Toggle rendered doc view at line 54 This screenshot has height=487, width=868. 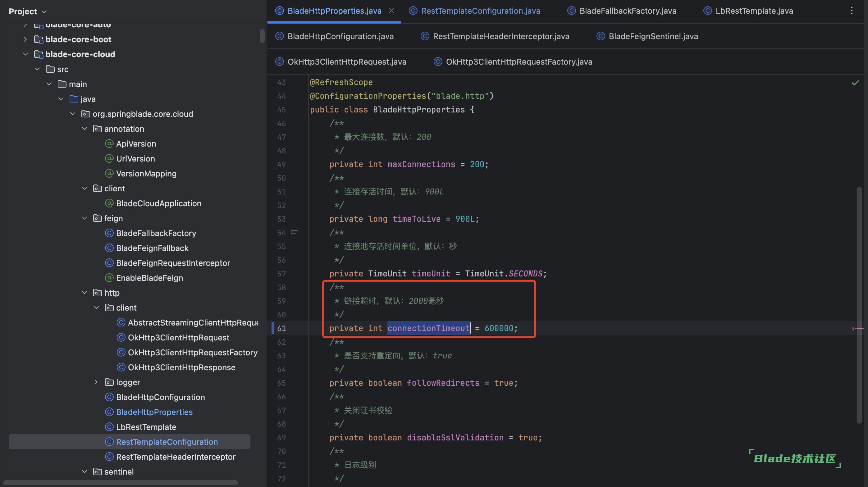click(x=294, y=232)
